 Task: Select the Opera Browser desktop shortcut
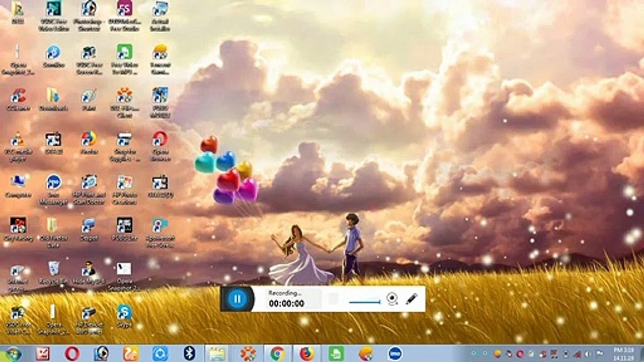pyautogui.click(x=160, y=146)
